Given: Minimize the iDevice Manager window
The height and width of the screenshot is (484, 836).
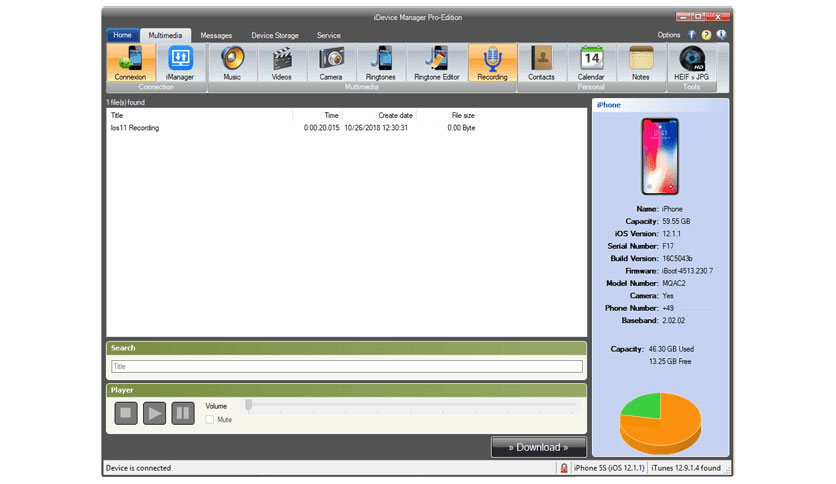Looking at the screenshot, I should coord(684,17).
